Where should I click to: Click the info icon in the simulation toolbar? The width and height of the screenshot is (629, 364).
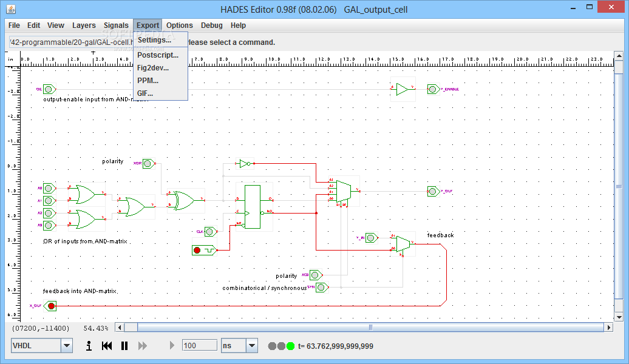pos(89,346)
